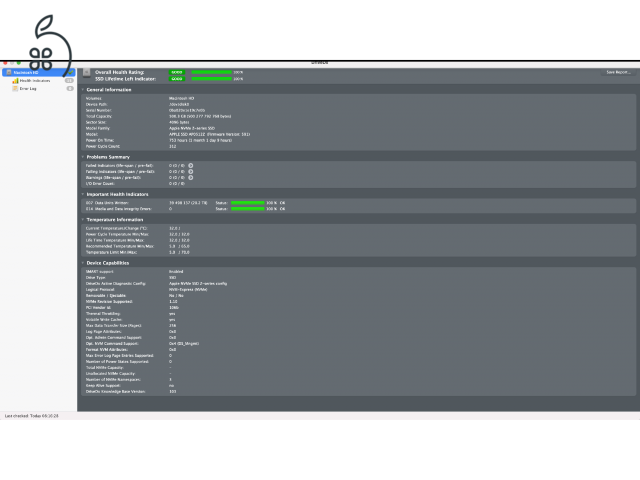Image resolution: width=640 pixels, height=480 pixels.
Task: Click the Total Capacity value
Action: click(x=200, y=116)
